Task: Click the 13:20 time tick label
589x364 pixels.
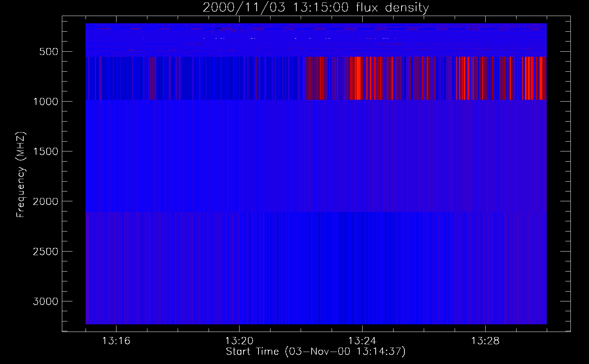Action: 239,341
